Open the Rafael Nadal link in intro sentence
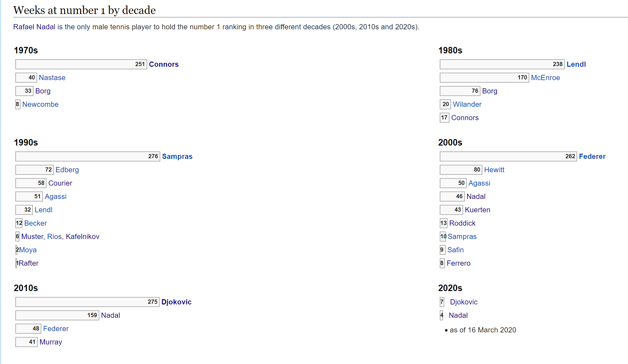 point(34,27)
